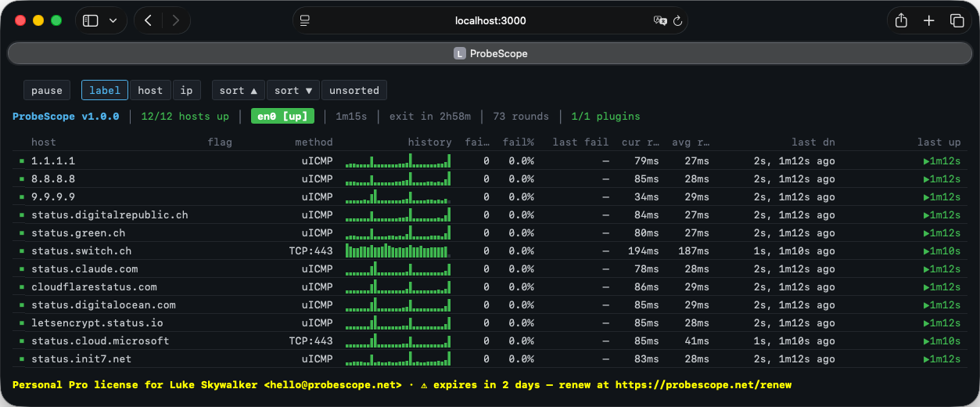
Task: Click the TCP:443 method for status.switch.ch
Action: pos(311,251)
